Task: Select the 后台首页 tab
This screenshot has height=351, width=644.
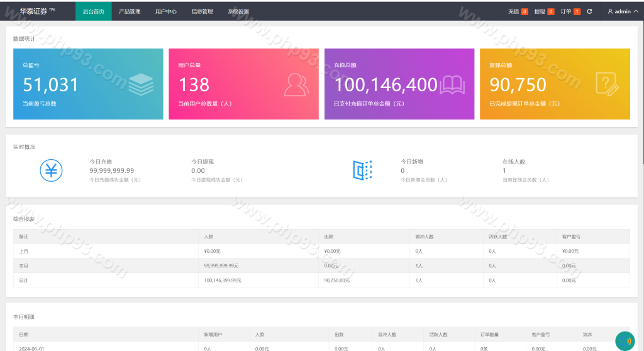Action: (x=93, y=11)
